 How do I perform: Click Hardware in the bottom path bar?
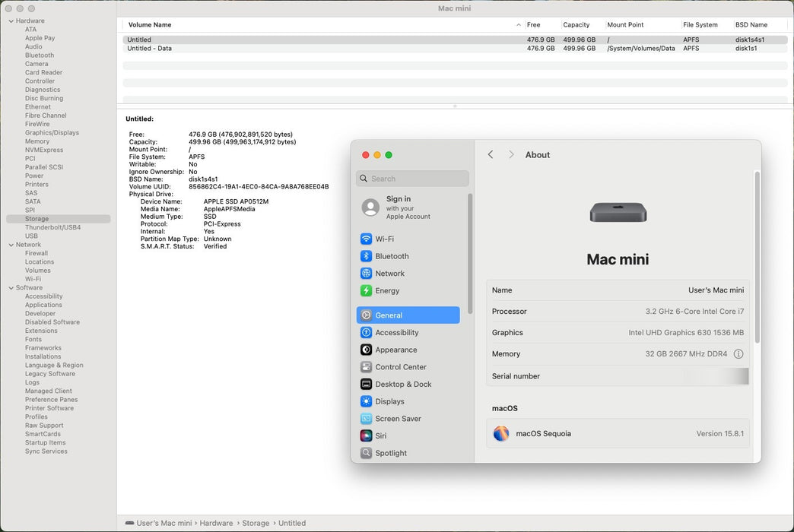click(x=216, y=524)
